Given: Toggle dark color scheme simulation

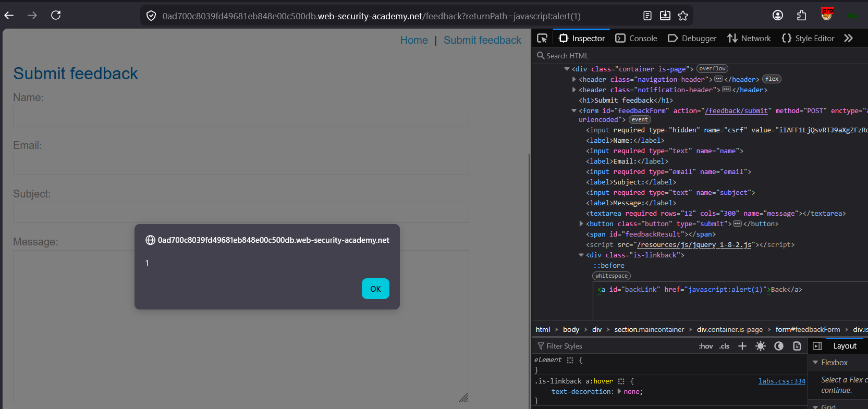Looking at the screenshot, I should click(779, 346).
